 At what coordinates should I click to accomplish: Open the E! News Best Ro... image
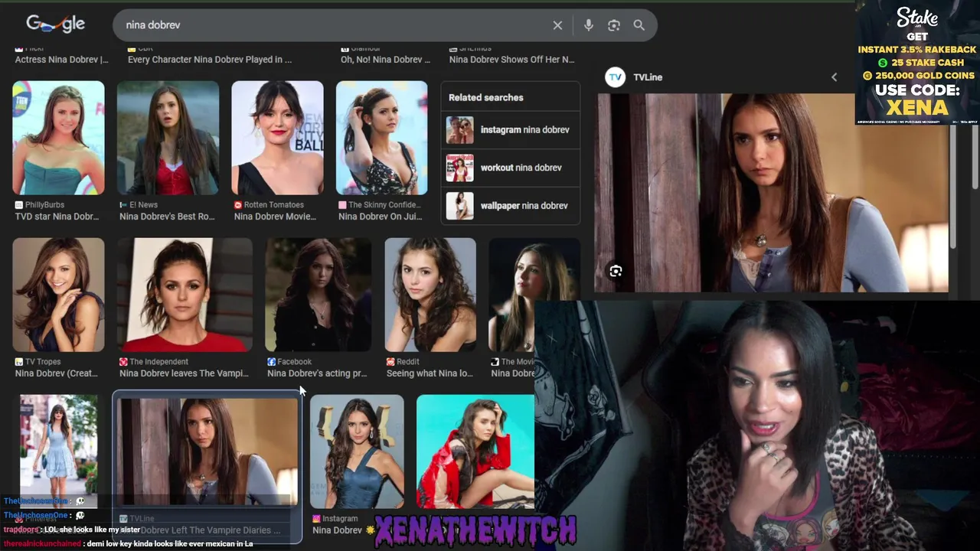(x=168, y=138)
